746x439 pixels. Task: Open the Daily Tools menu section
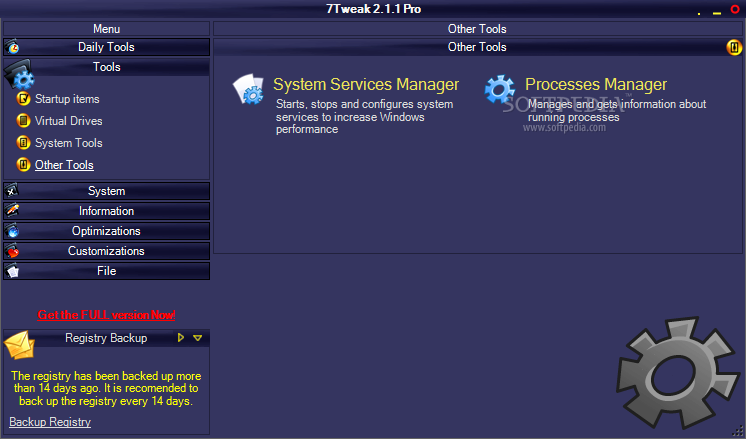click(106, 47)
